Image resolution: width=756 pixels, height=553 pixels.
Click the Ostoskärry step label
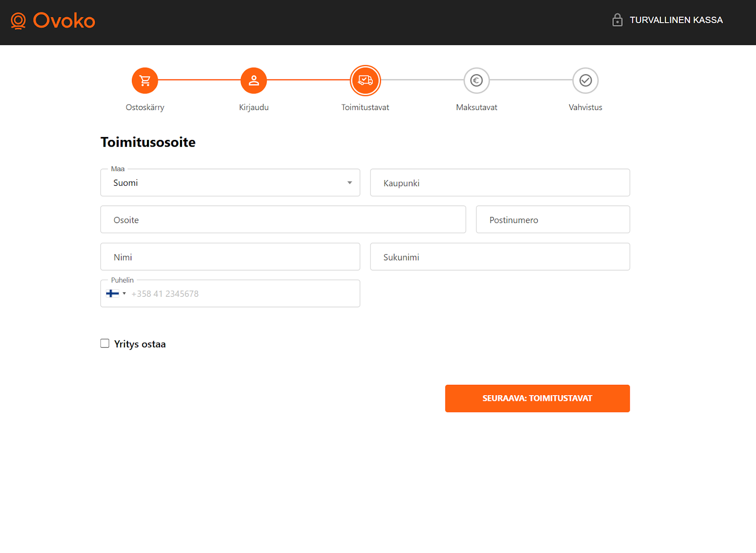145,107
